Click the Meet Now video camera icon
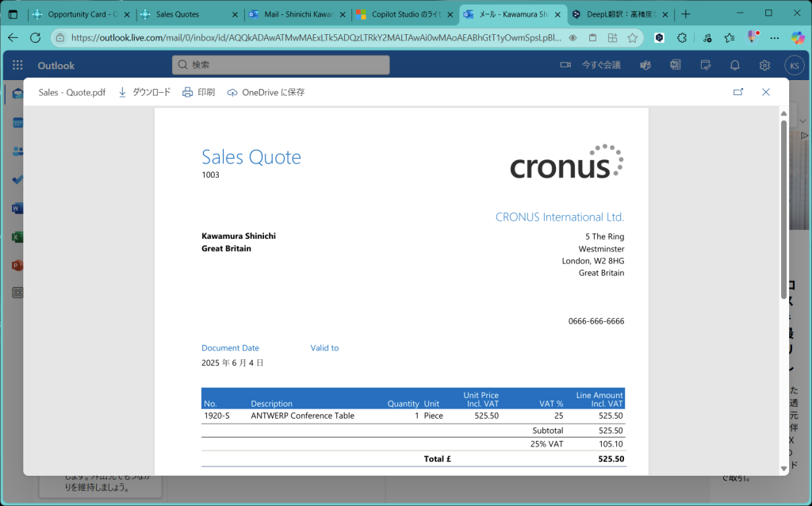Image resolution: width=812 pixels, height=506 pixels. click(565, 65)
